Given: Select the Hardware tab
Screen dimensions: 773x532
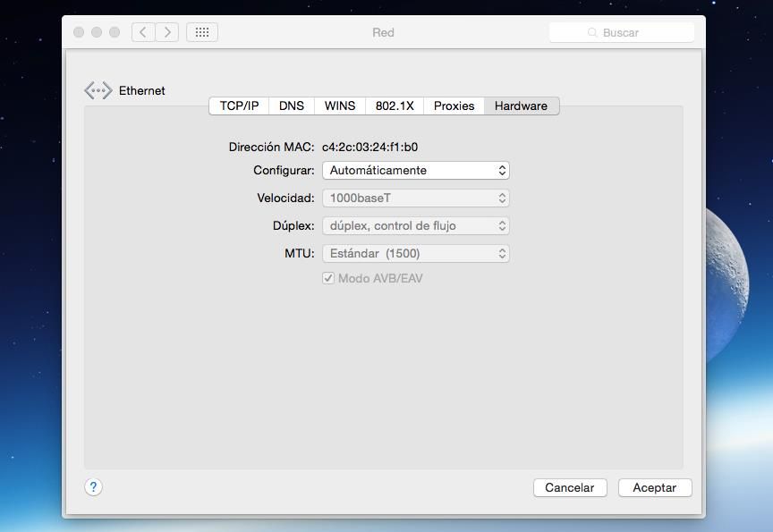Looking at the screenshot, I should [522, 106].
